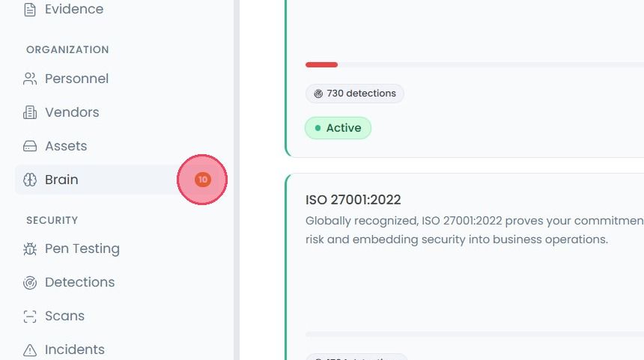Click the 730 detections chip
Screen dimensions: 644x360
[x=355, y=94]
